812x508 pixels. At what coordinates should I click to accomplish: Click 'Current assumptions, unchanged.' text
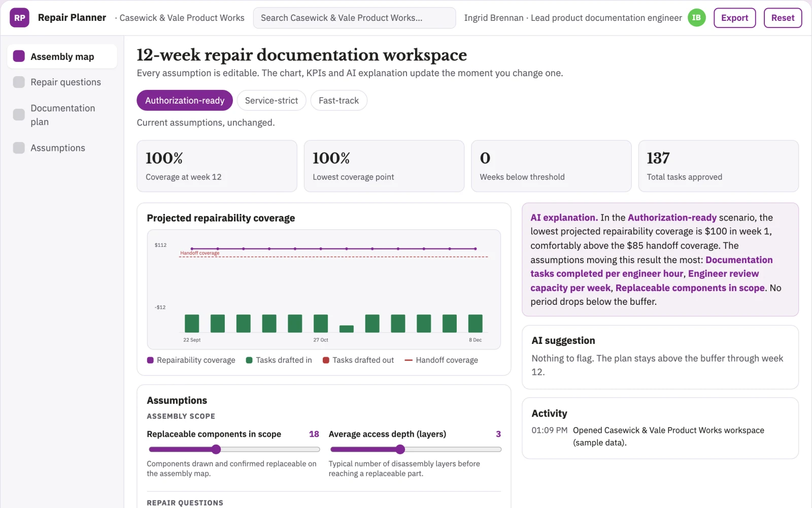pos(206,122)
